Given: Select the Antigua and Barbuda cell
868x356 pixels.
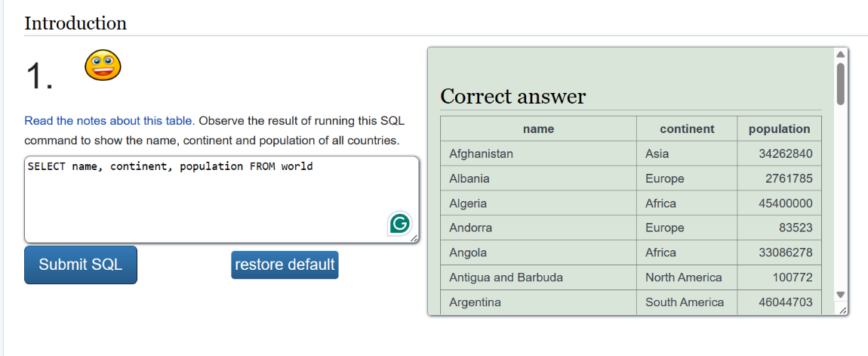Looking at the screenshot, I should tap(539, 277).
